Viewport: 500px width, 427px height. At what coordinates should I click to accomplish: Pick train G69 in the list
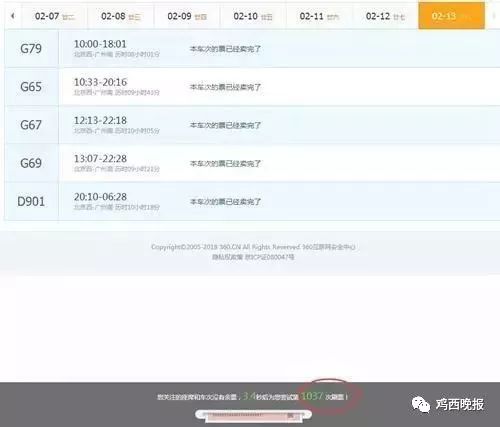(x=252, y=163)
